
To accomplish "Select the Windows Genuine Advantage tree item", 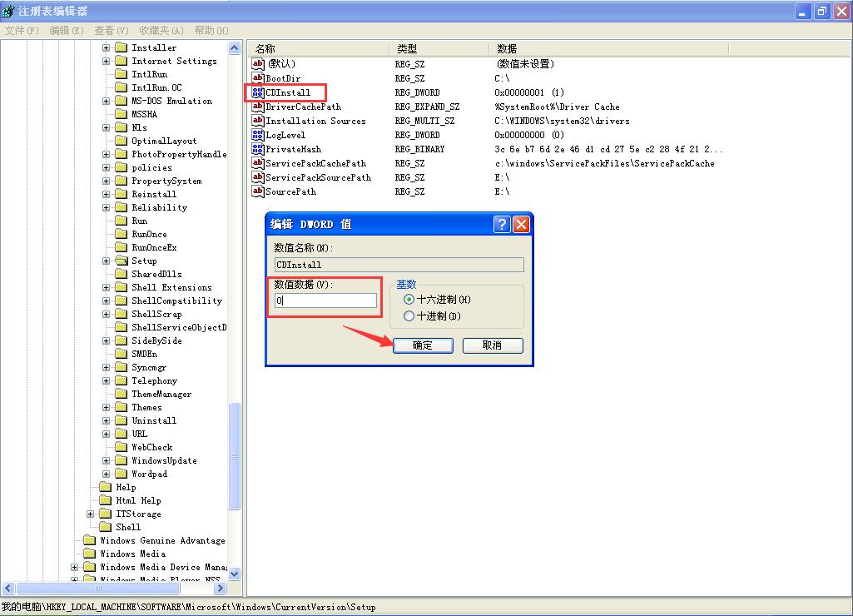I will click(162, 540).
